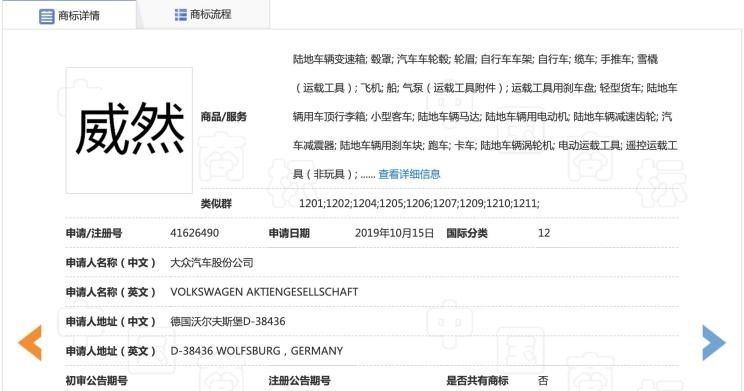Click the 国际分类 value 12
Viewport: 744px width, 391px height.
pos(544,233)
